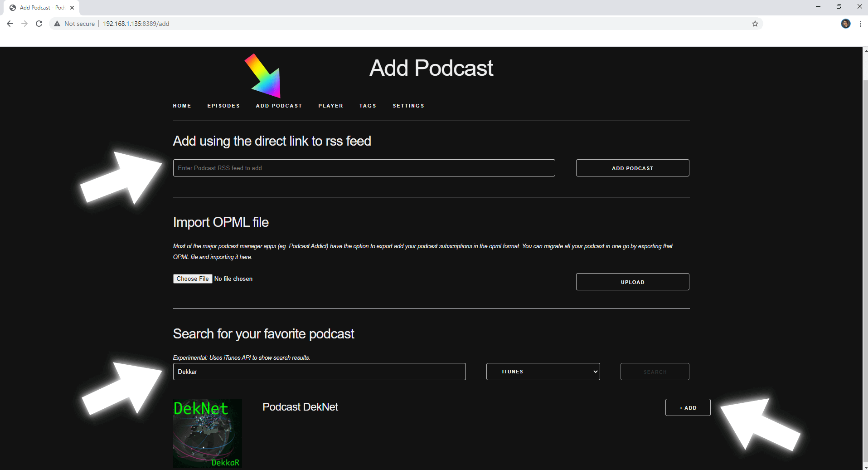Viewport: 868px width, 470px height.
Task: Go back using the browser back arrow
Action: tap(10, 24)
